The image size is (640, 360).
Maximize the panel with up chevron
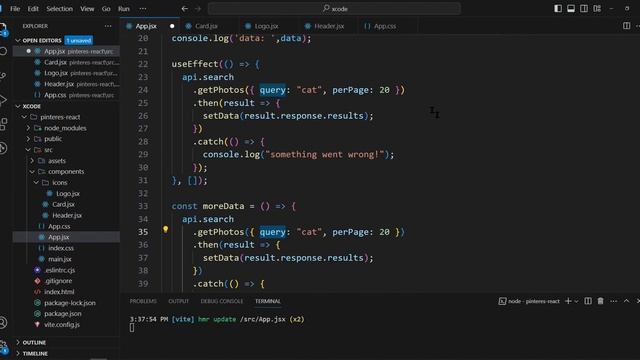pyautogui.click(x=627, y=301)
